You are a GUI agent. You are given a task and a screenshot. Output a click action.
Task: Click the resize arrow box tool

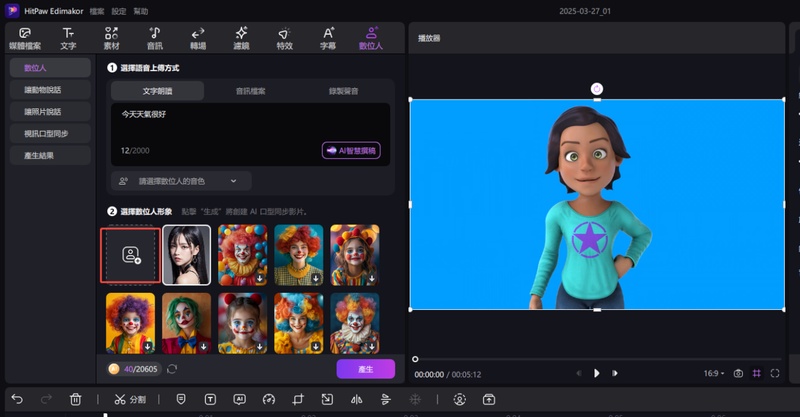pyautogui.click(x=327, y=399)
